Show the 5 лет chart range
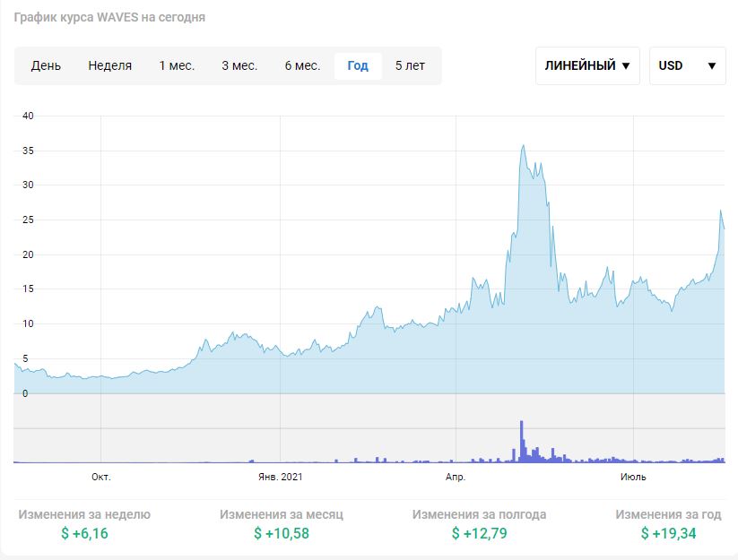This screenshot has width=738, height=560. coord(410,65)
